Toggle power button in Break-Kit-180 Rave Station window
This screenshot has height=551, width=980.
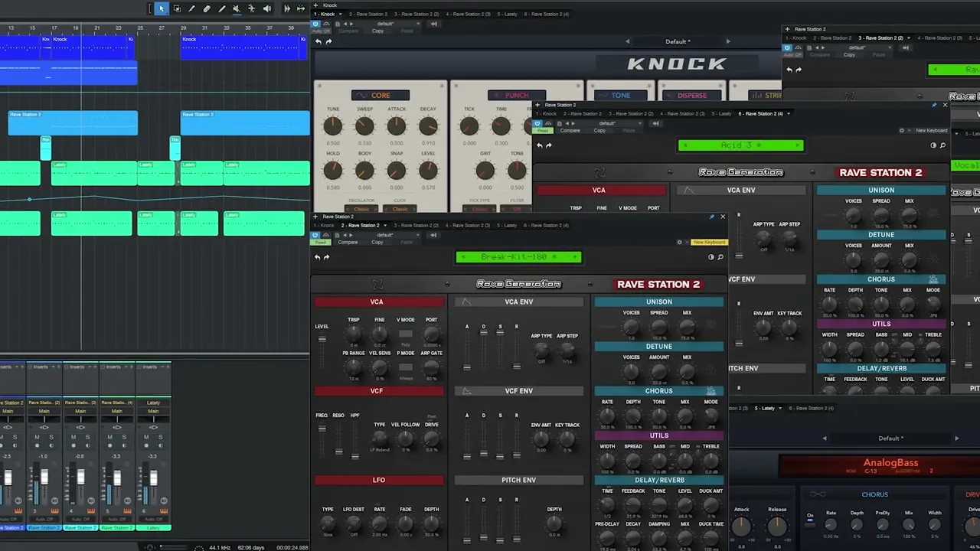(315, 233)
